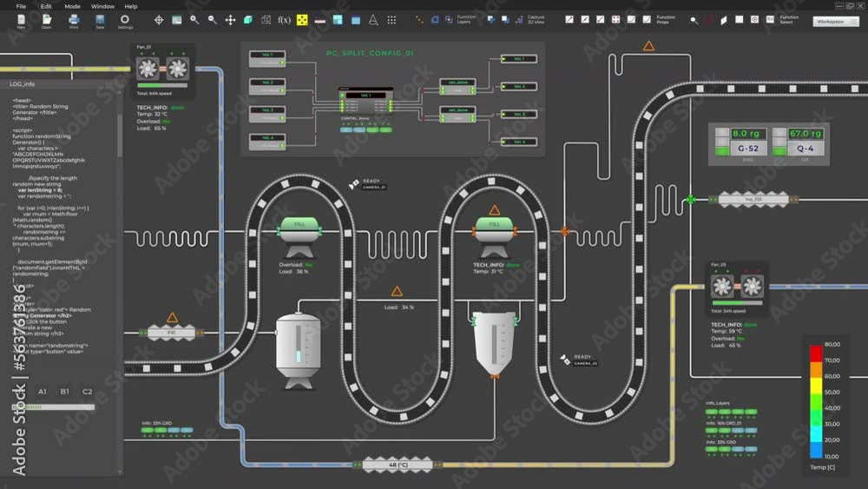Open the Edit menu
The height and width of the screenshot is (489, 868).
pos(46,6)
